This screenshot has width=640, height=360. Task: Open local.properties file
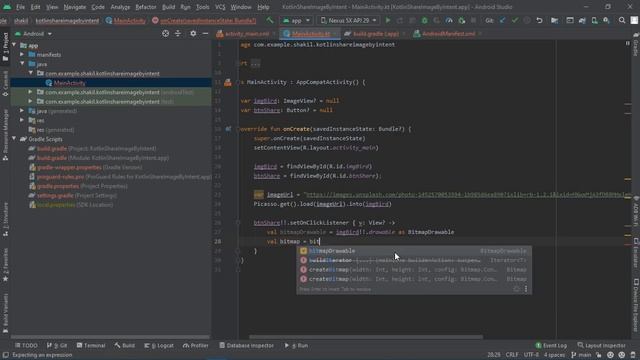[71, 205]
